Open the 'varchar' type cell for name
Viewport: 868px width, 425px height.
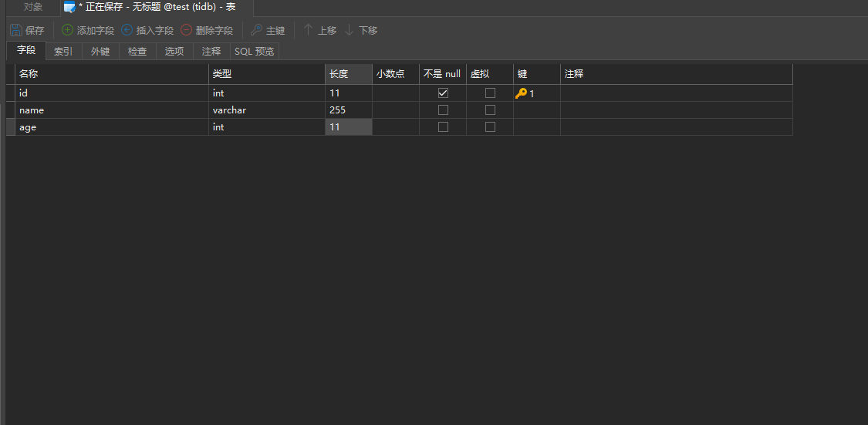[x=267, y=110]
